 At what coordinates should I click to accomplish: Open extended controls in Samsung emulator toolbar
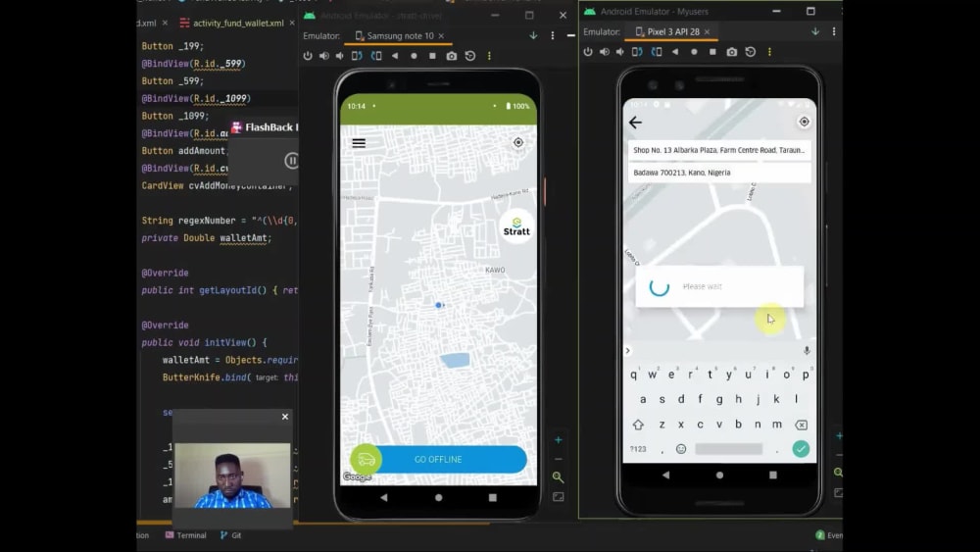(489, 56)
